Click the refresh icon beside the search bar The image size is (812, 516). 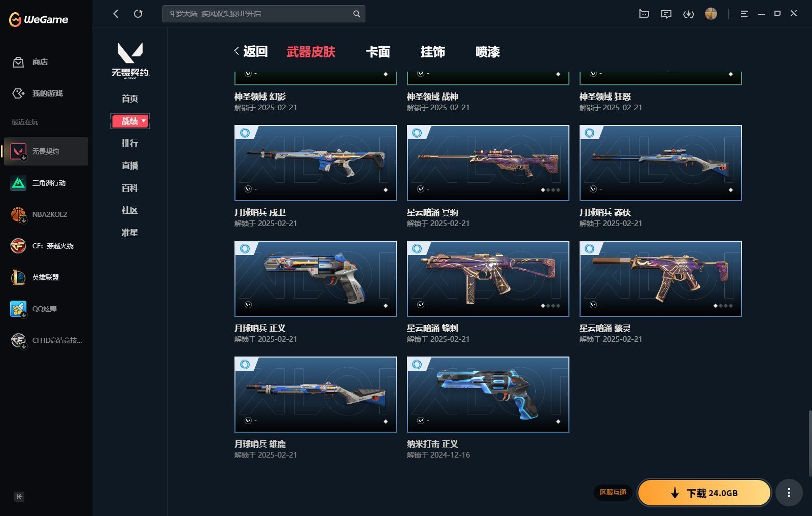click(138, 14)
